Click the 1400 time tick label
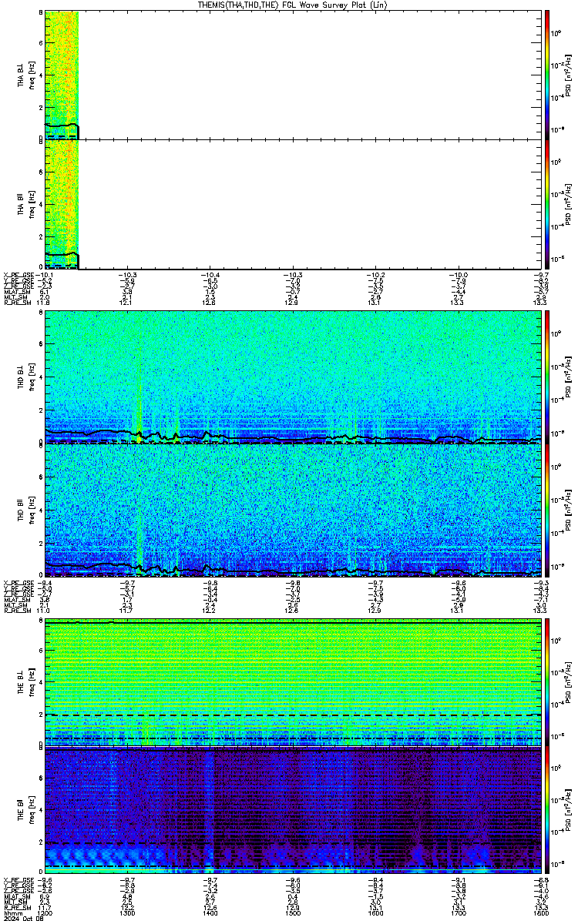The image size is (578, 924). [x=210, y=913]
